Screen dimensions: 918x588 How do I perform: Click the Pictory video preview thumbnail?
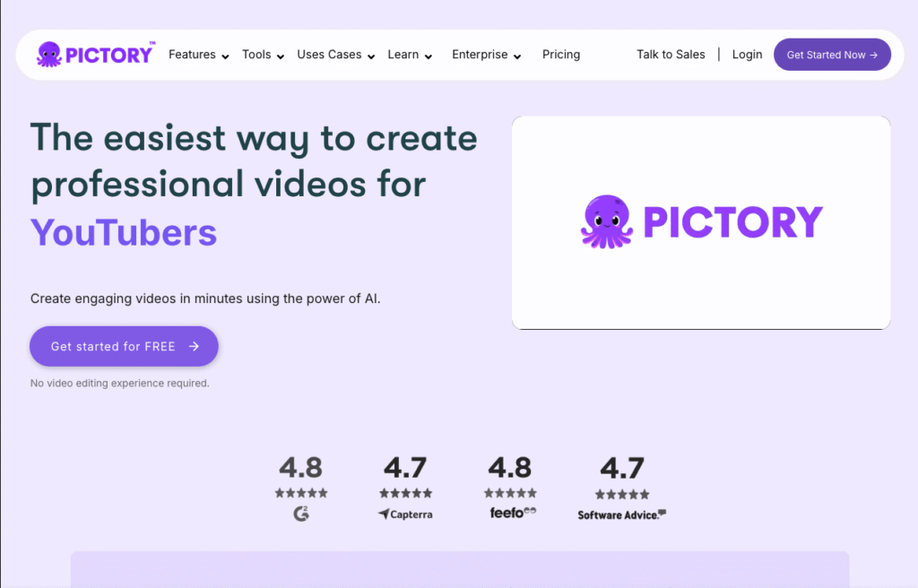[701, 222]
